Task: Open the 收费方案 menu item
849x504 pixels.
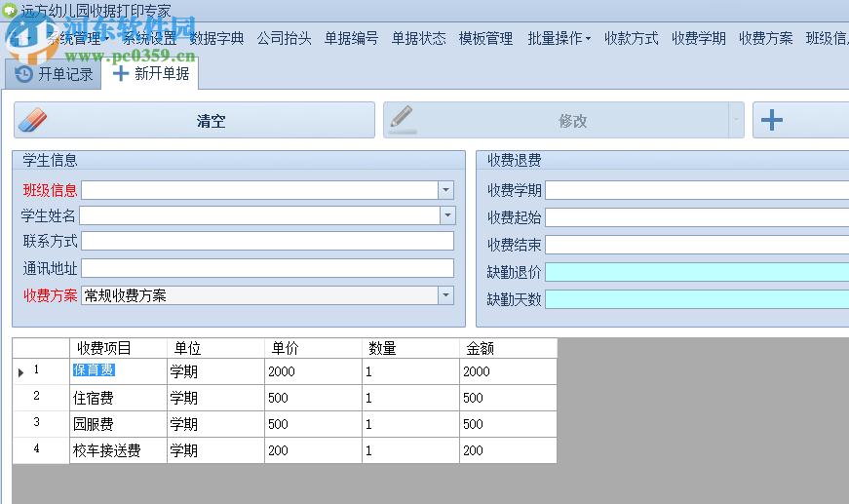Action: point(765,38)
